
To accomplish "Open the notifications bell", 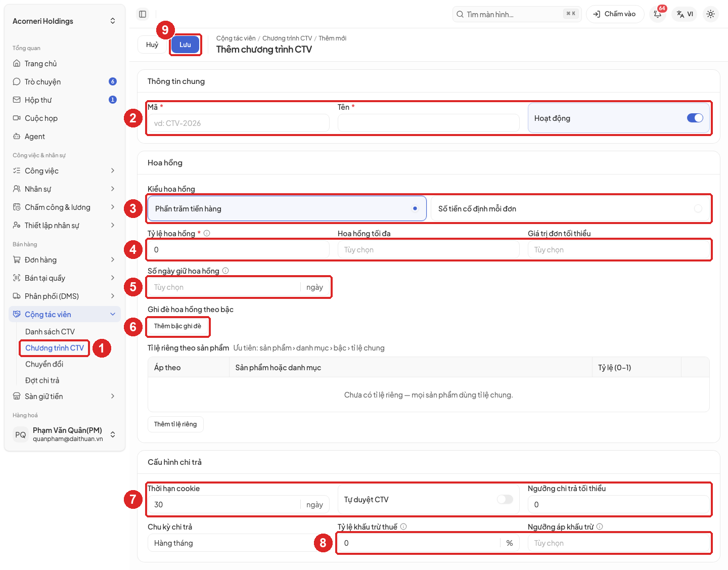I will tap(658, 14).
